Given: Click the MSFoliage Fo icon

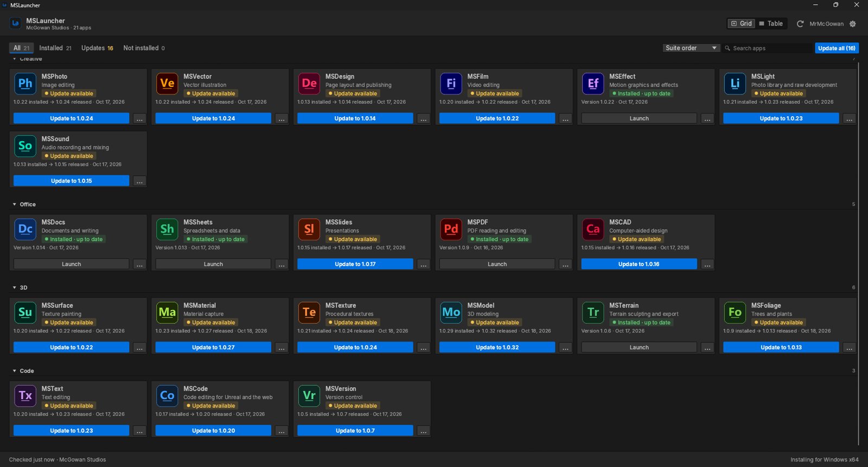Looking at the screenshot, I should tap(735, 312).
